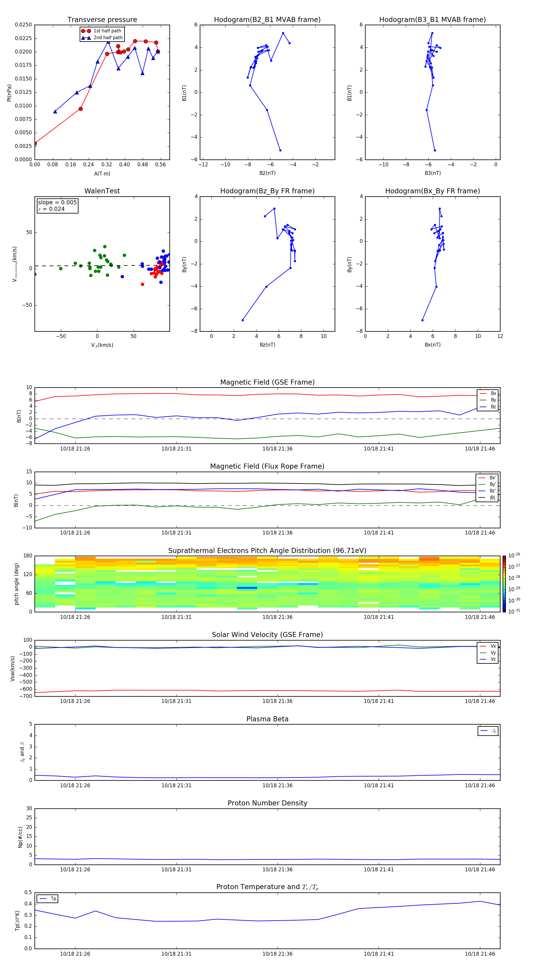Click the Tp legend entry in temperature panel
Image resolution: width=535 pixels, height=980 pixels.
48,899
